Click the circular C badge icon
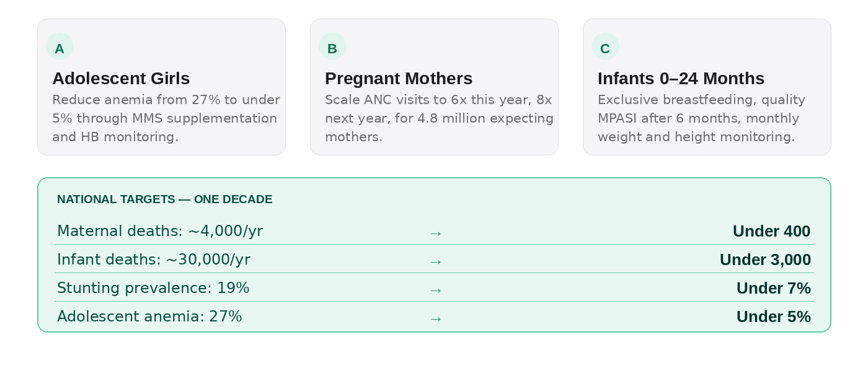 605,46
